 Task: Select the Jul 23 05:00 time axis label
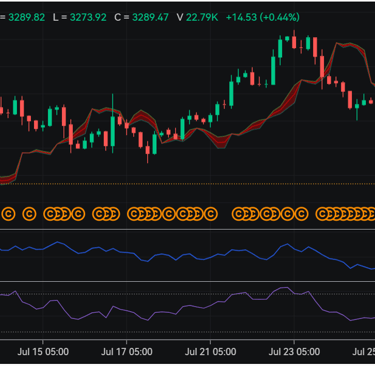click(294, 352)
